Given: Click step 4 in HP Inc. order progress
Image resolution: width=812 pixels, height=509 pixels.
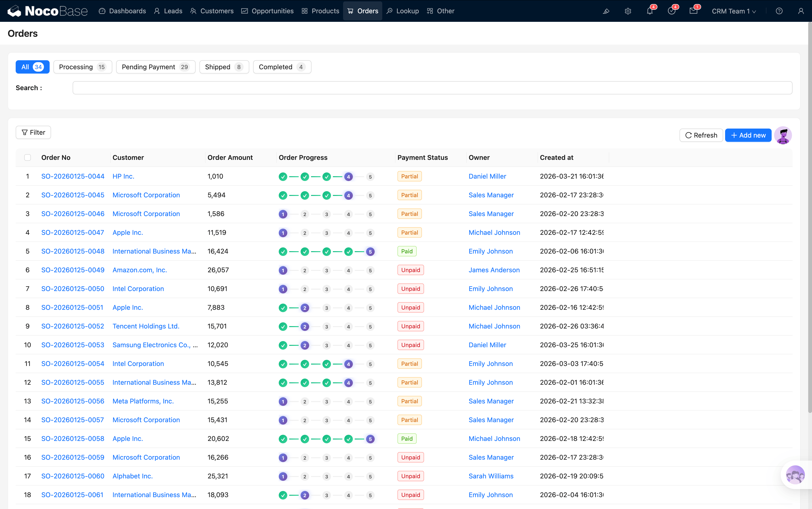Looking at the screenshot, I should [x=348, y=177].
